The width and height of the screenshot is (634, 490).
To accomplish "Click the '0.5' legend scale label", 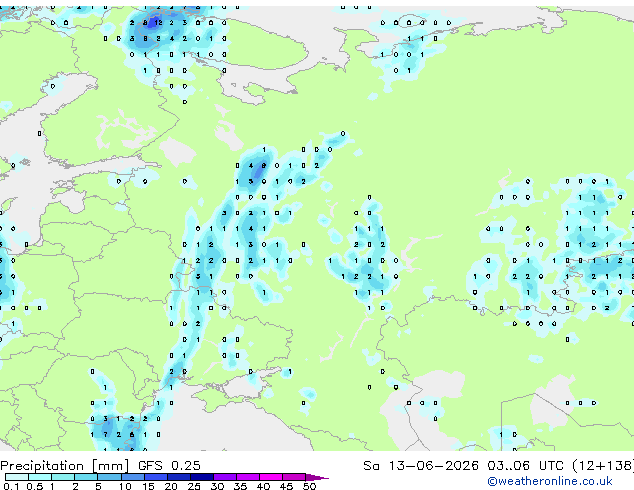I will coord(34,486).
